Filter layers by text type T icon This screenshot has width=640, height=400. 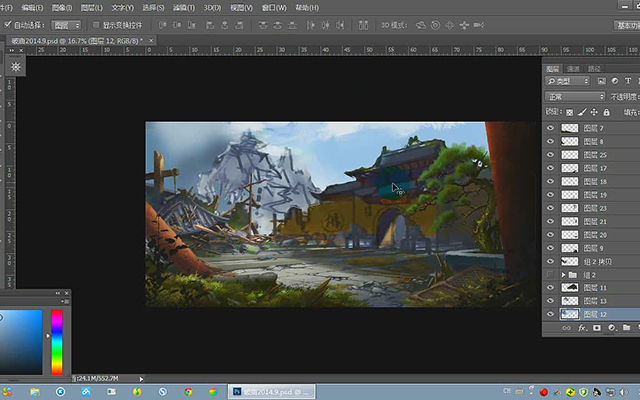tap(628, 81)
